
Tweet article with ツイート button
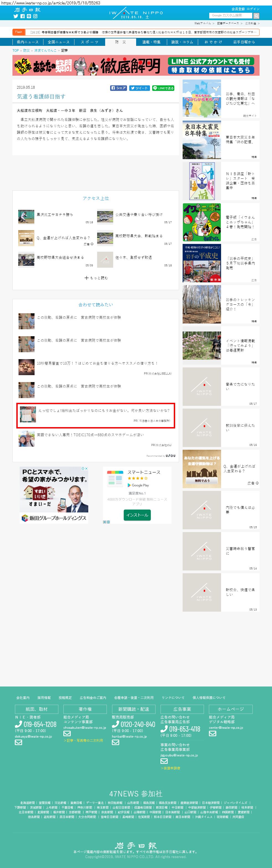(139, 88)
